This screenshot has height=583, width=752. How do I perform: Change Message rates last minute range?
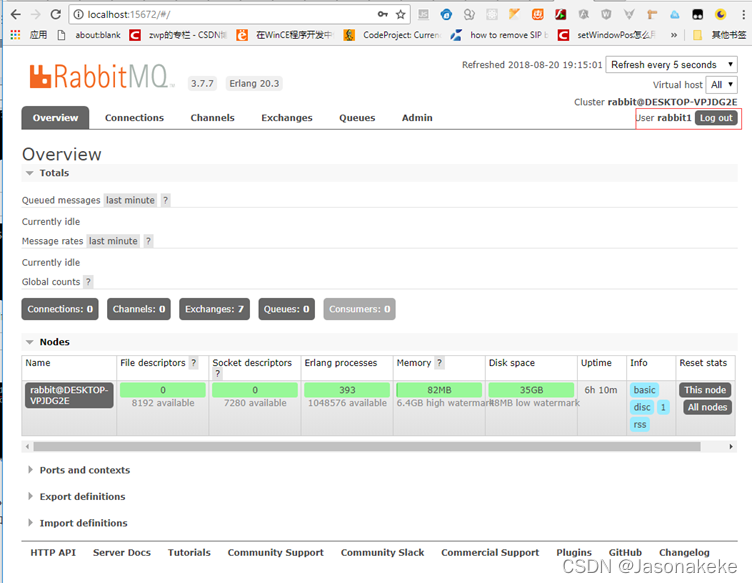point(113,241)
